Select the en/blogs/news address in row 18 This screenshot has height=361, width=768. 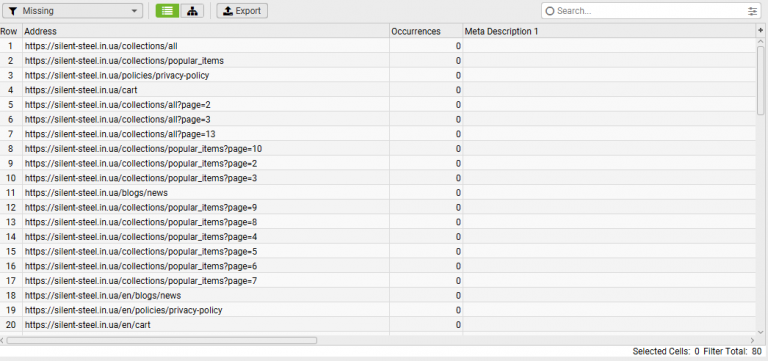point(103,296)
